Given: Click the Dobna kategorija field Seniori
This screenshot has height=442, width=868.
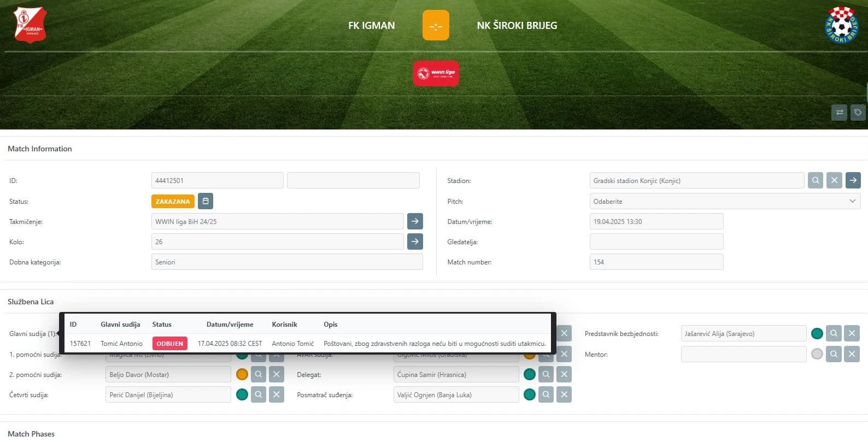Looking at the screenshot, I should [287, 262].
